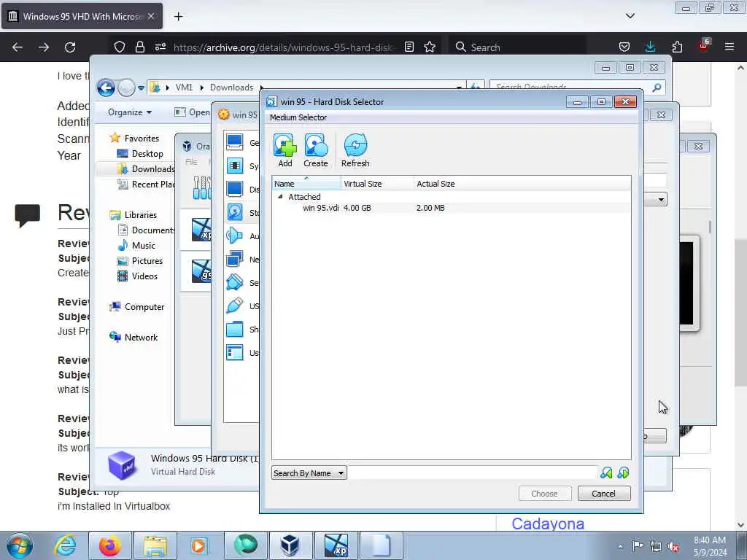Select the General settings icon in win 95 settings
747x560 pixels.
[x=234, y=142]
